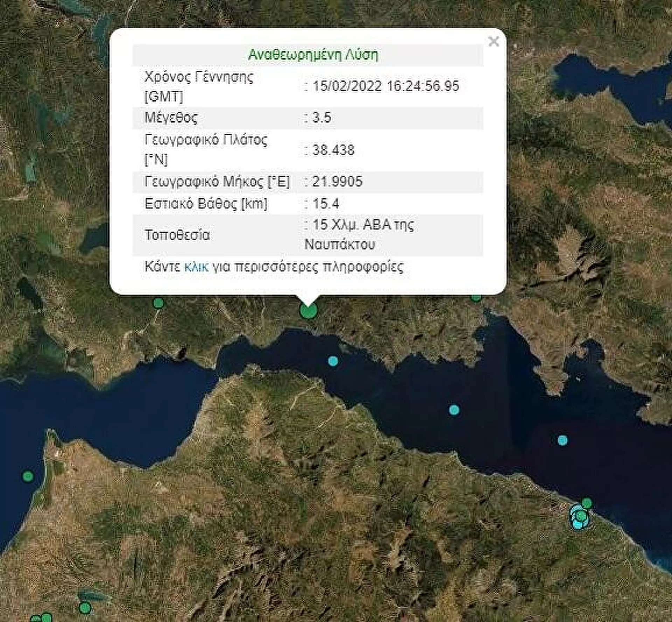This screenshot has width=672, height=622.
Task: Click the Αναθεωρημένη Λύση popup header
Action: [313, 55]
